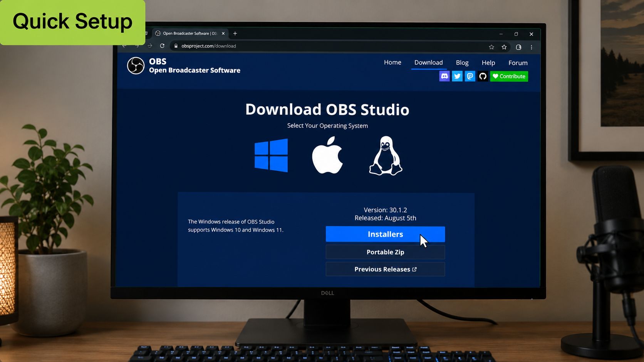Open the OBS Twitter icon
This screenshot has width=644, height=362.
(457, 76)
